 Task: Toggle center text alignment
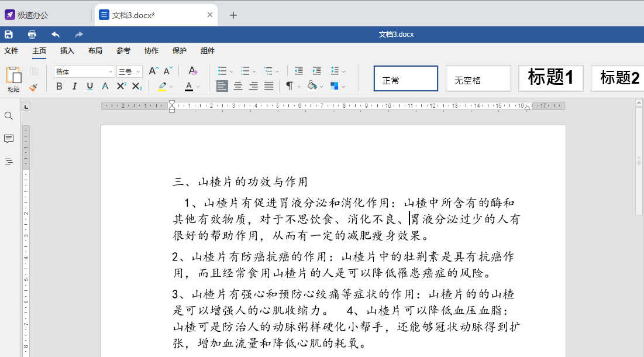tap(238, 86)
